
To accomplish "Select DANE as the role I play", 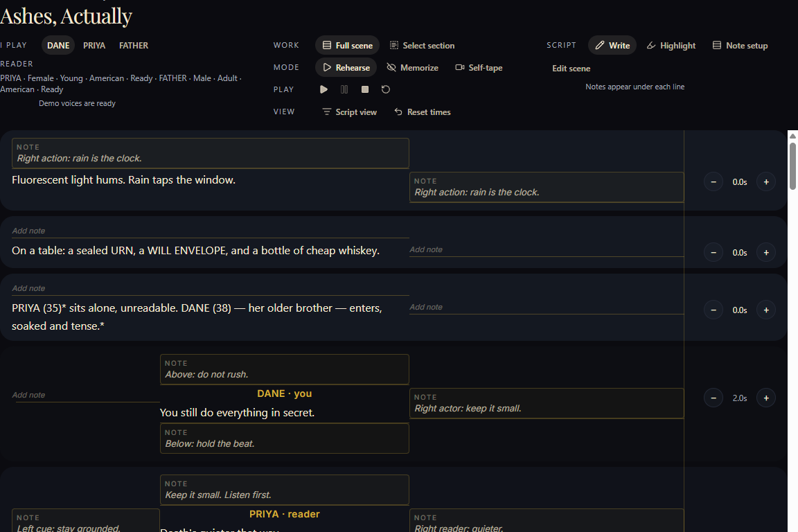I will (x=58, y=45).
